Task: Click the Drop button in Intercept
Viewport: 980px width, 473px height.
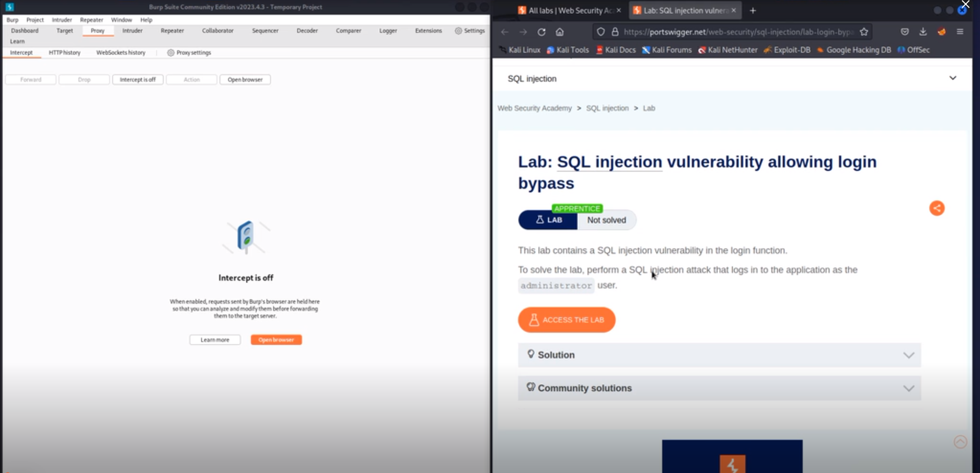Action: (x=84, y=80)
